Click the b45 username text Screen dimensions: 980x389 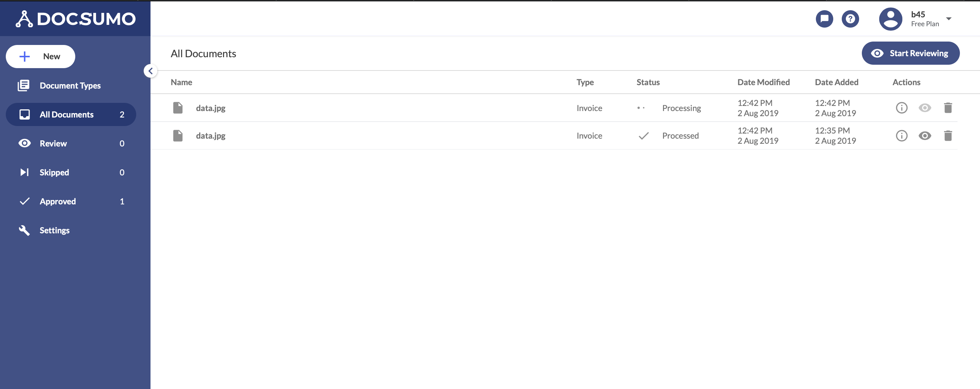pyautogui.click(x=918, y=14)
